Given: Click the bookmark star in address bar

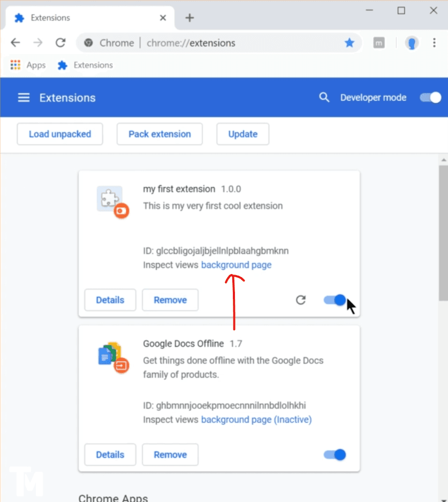Looking at the screenshot, I should [x=350, y=43].
